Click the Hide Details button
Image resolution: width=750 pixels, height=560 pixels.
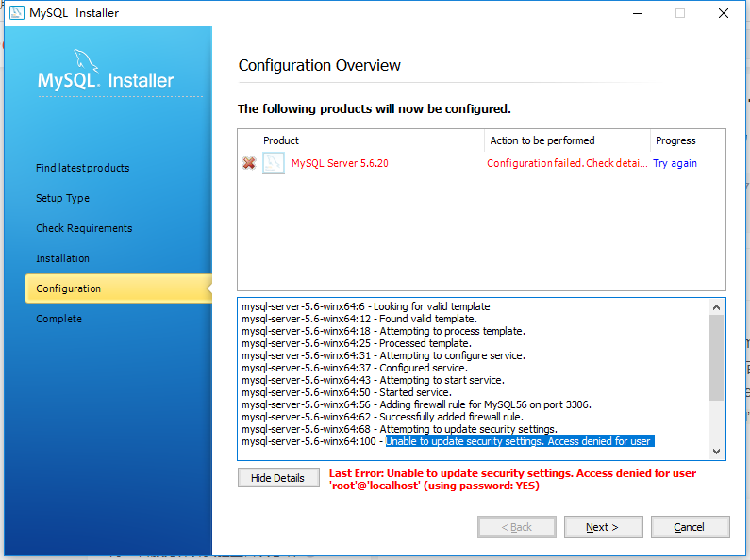pos(278,478)
